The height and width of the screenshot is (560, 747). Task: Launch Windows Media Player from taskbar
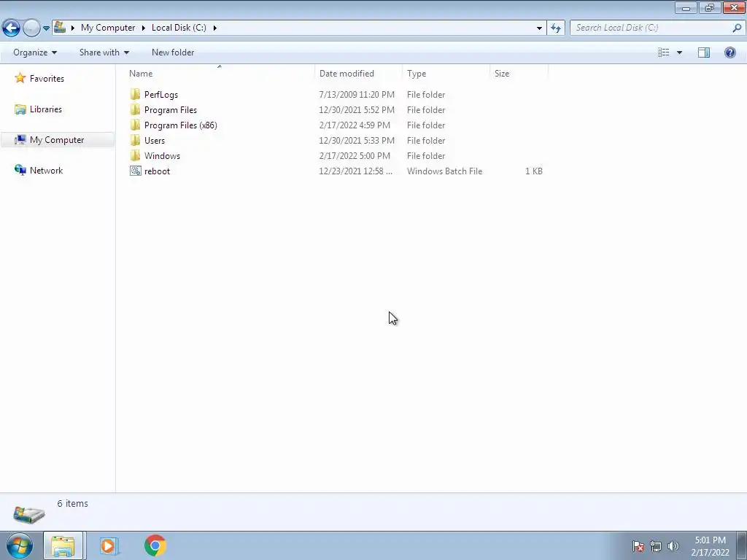108,546
